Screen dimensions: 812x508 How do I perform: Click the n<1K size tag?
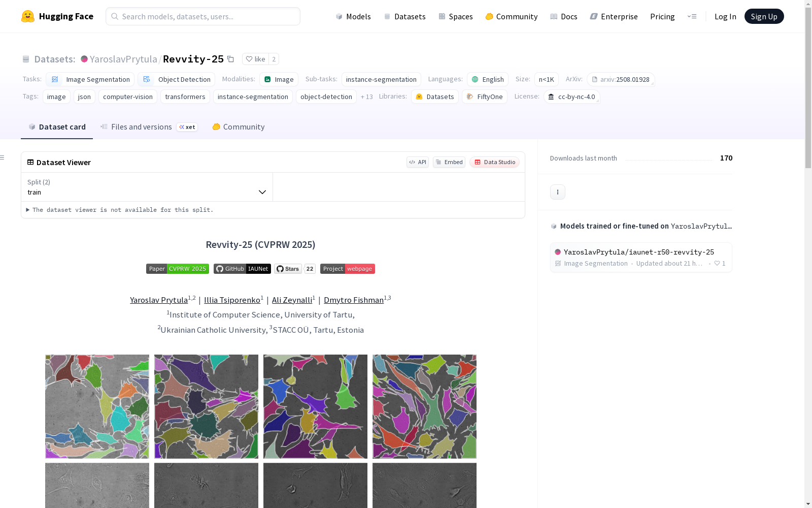click(547, 79)
